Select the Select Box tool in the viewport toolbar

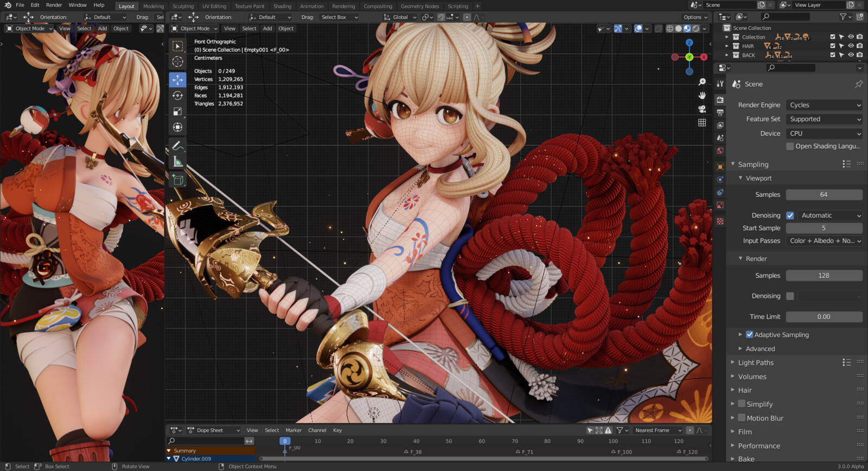[x=177, y=47]
